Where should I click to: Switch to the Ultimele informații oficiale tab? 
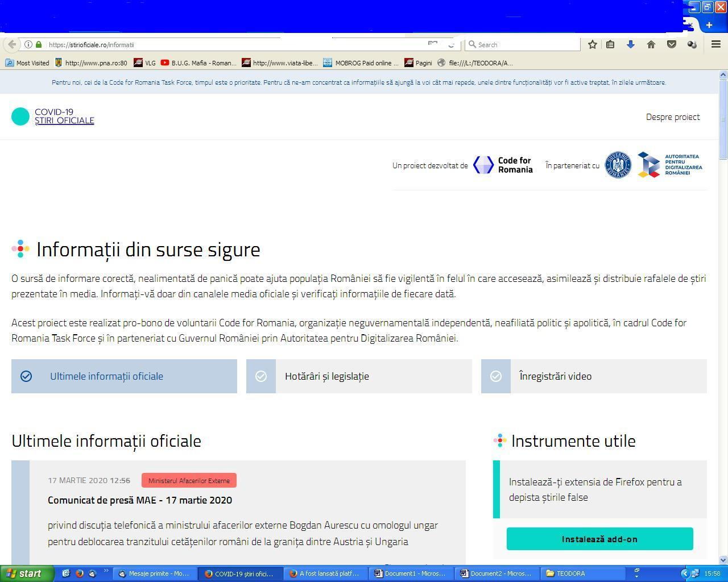(x=106, y=376)
